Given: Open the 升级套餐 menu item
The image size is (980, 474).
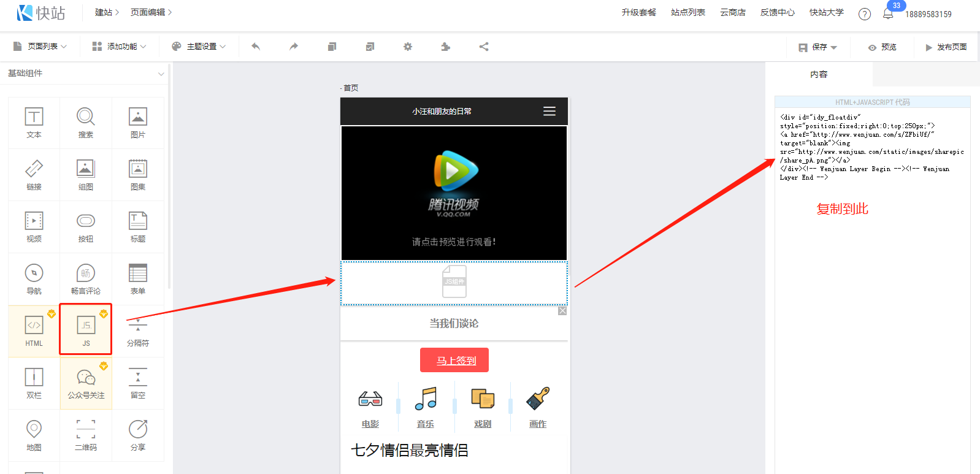Looking at the screenshot, I should 638,13.
